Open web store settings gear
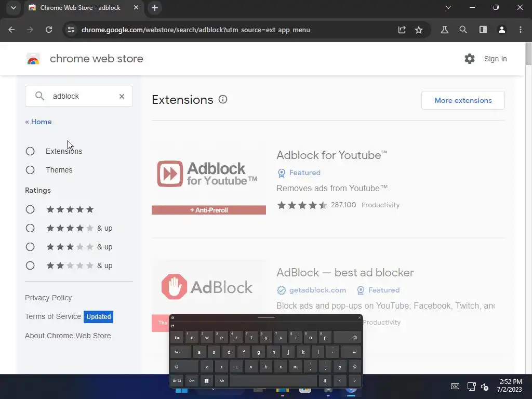532x399 pixels. click(470, 59)
